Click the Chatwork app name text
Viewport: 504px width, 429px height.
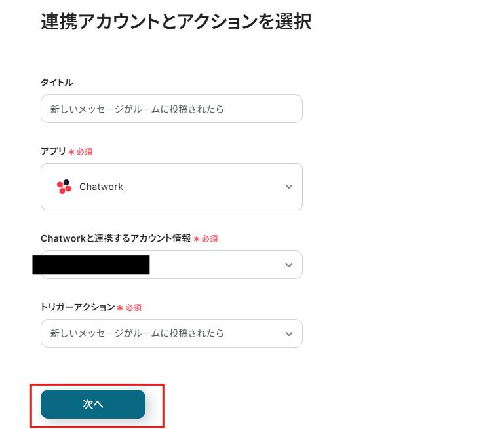pyautogui.click(x=101, y=187)
